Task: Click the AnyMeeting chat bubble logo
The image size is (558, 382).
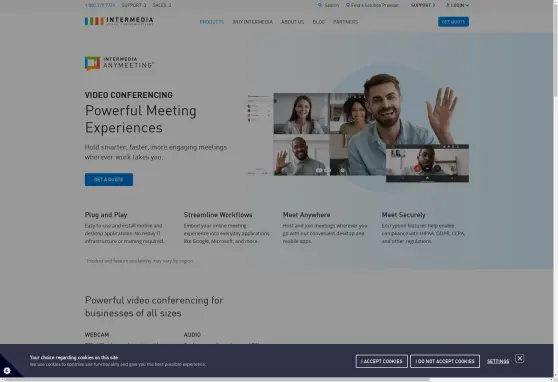Action: 92,63
